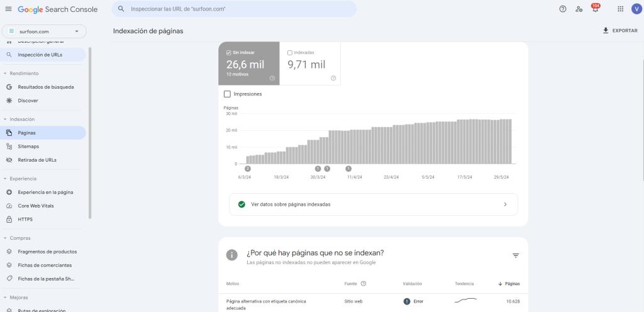Screen dimensions: 644x312
Task: Open the notifications bell icon
Action: [x=595, y=9]
